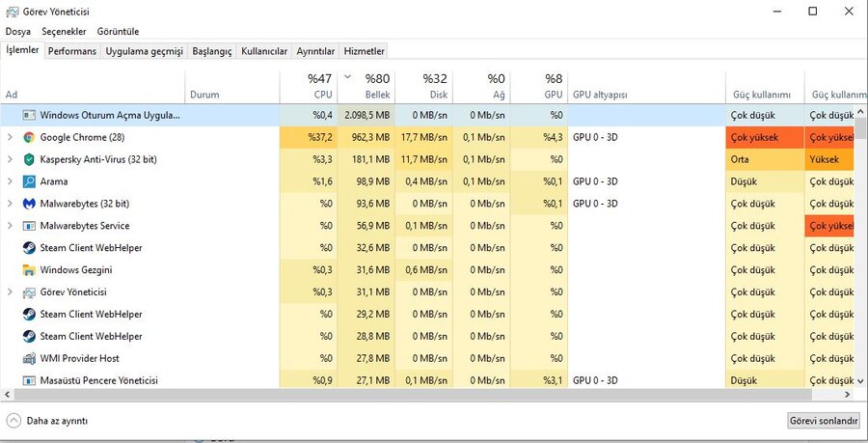This screenshot has width=868, height=443.
Task: Select the WMI Provider Host row name
Action: [80, 359]
